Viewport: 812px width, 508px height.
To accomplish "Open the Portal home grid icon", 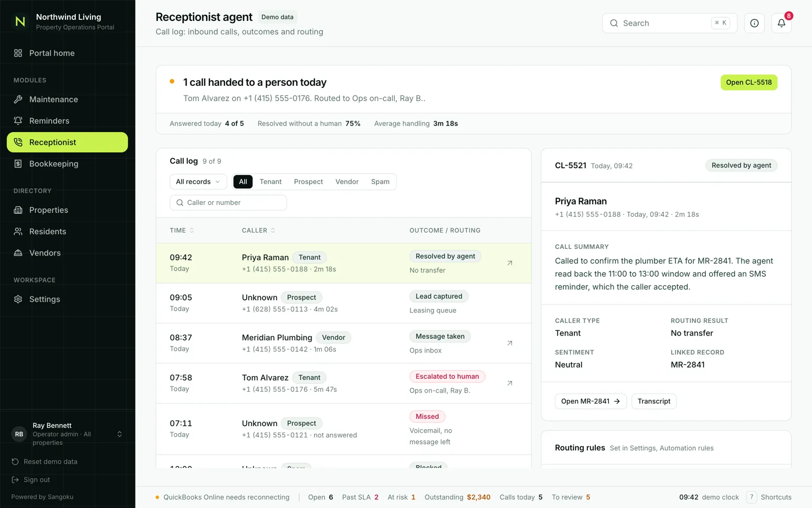I will point(18,53).
